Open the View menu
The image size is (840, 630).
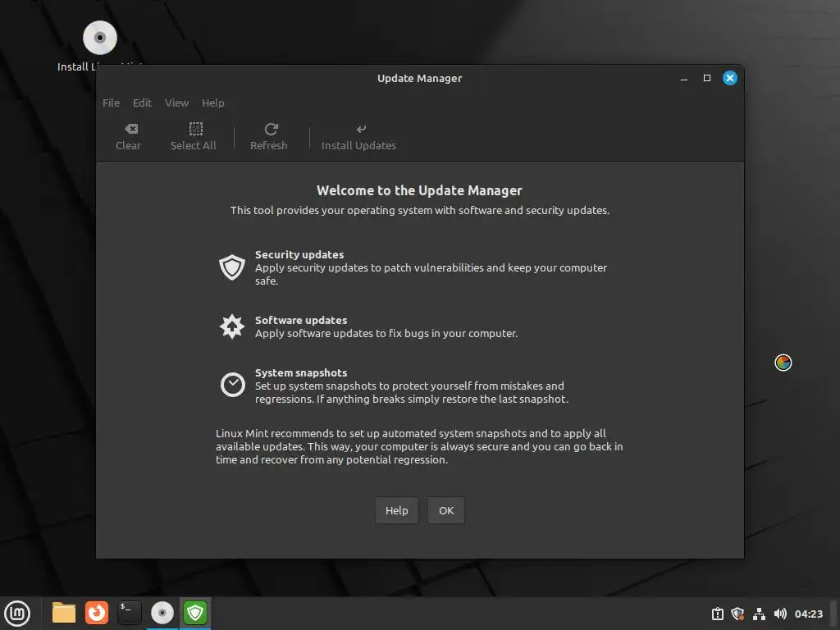[177, 103]
